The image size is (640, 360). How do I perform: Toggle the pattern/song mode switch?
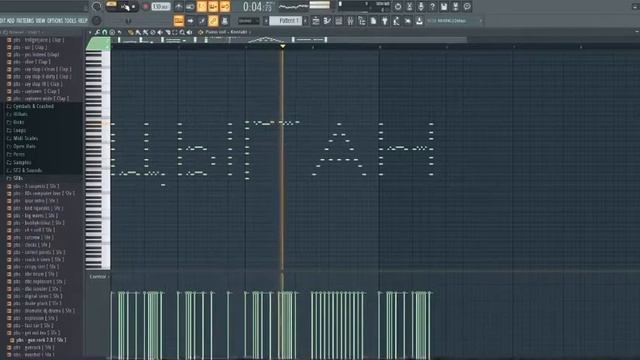[111, 5]
